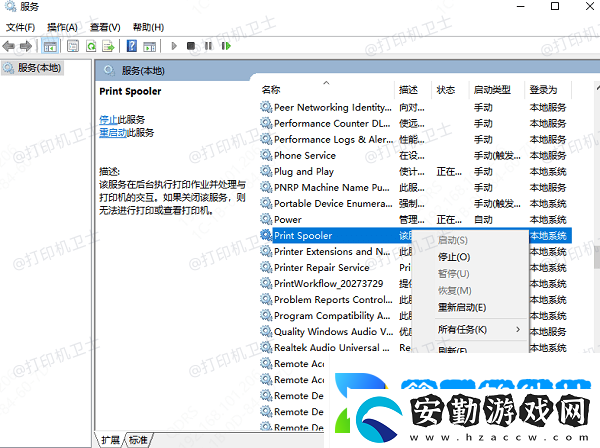Image resolution: width=600 pixels, height=448 pixels.
Task: Switch to the 标准 tab
Action: [x=138, y=440]
